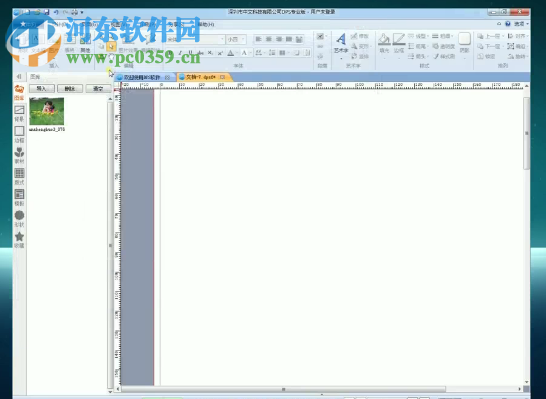Open the 图库 (gallery) sidebar panel
The width and height of the screenshot is (546, 399).
coord(19,92)
